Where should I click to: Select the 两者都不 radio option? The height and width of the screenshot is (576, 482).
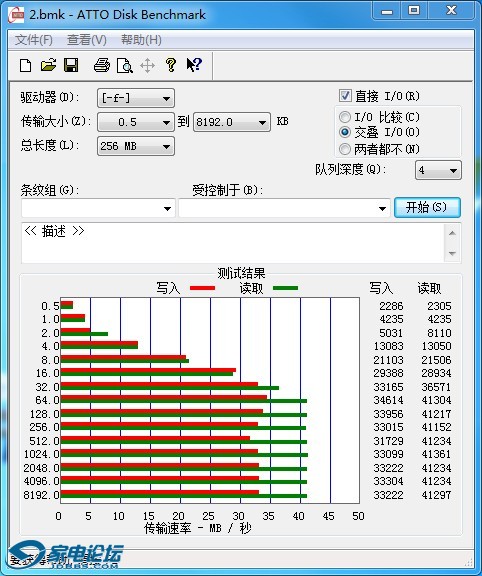[x=345, y=149]
